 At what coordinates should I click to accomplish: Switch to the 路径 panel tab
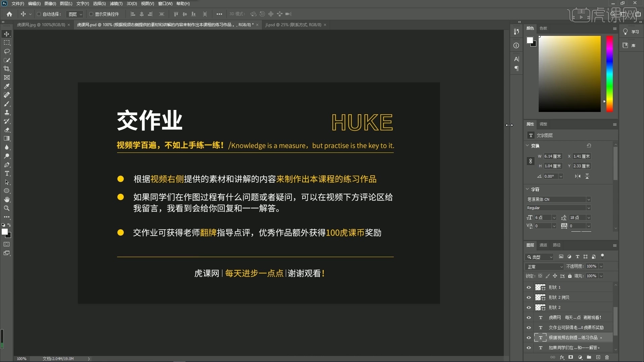(557, 245)
